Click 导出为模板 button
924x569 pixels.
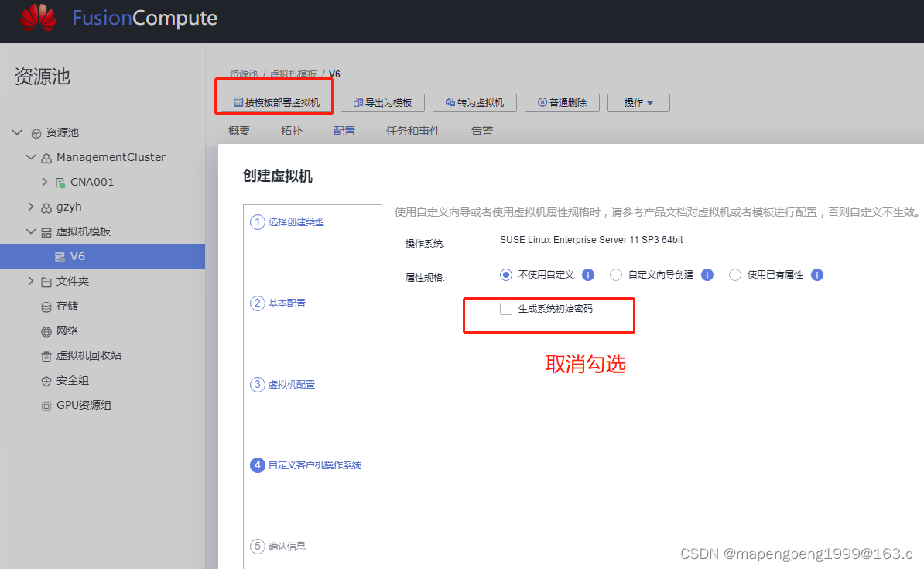(x=382, y=103)
